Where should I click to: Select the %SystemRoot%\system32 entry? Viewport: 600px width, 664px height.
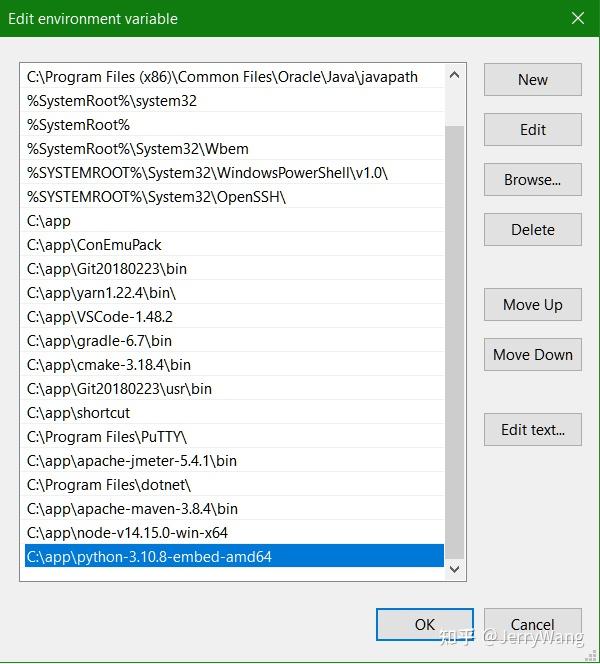(235, 101)
